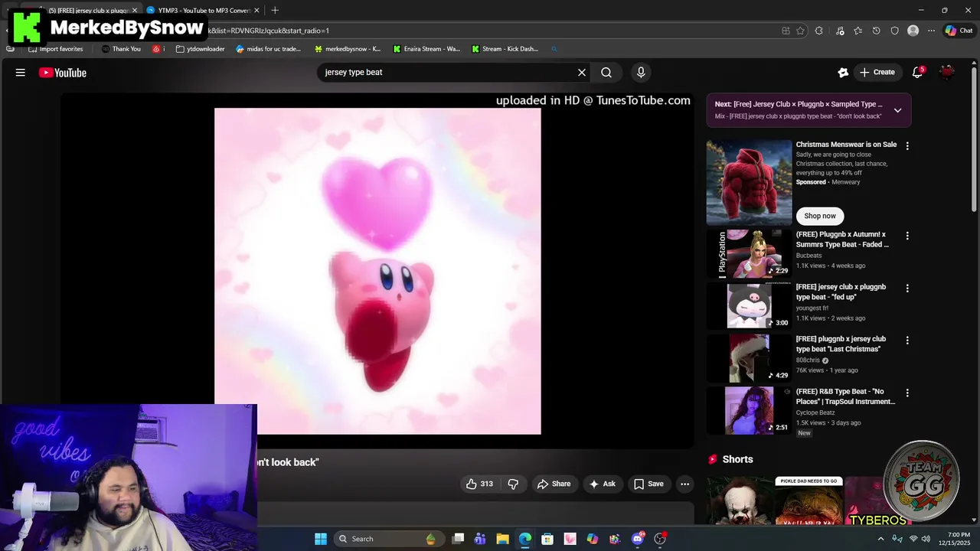Open OBS Studio from taskbar

(x=660, y=539)
